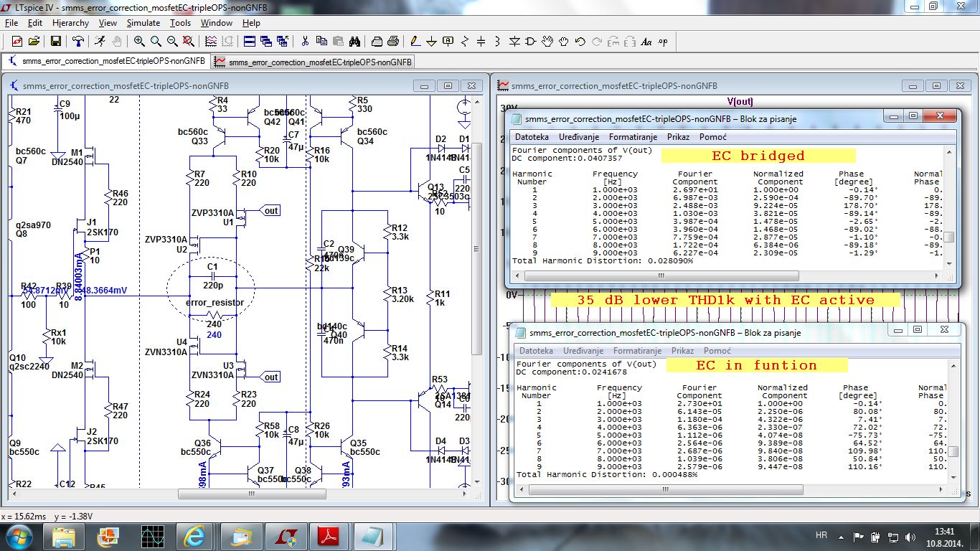Select the Inductor placement tool

click(498, 42)
